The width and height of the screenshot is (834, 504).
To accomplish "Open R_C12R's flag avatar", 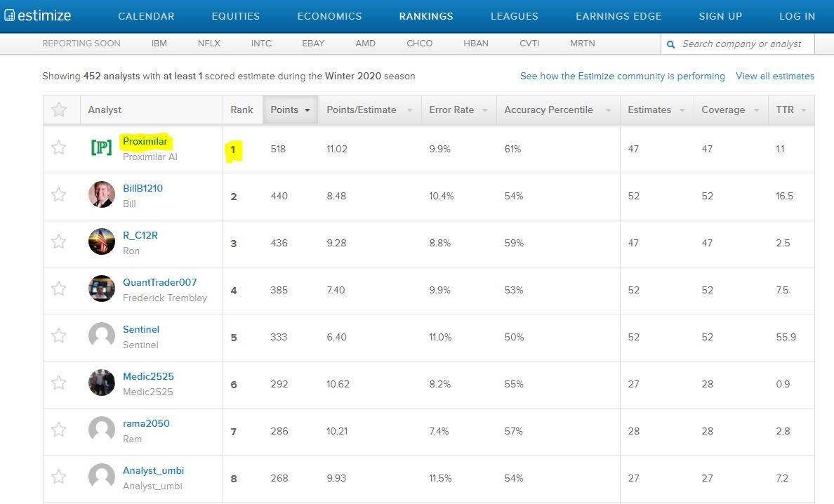I will (x=102, y=241).
